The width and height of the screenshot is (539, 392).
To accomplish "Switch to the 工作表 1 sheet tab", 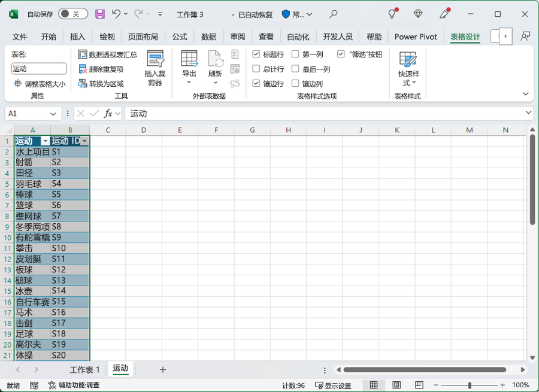I will click(x=84, y=370).
